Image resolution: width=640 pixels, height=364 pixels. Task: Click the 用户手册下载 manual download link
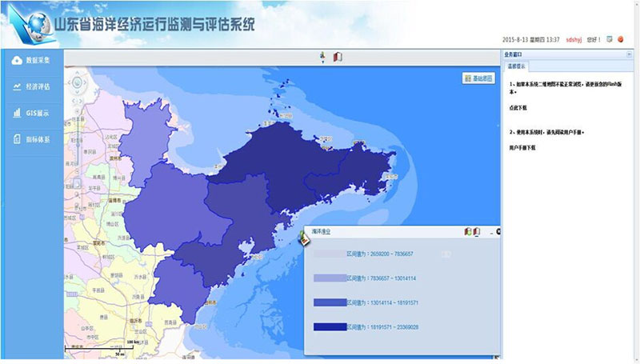click(522, 148)
